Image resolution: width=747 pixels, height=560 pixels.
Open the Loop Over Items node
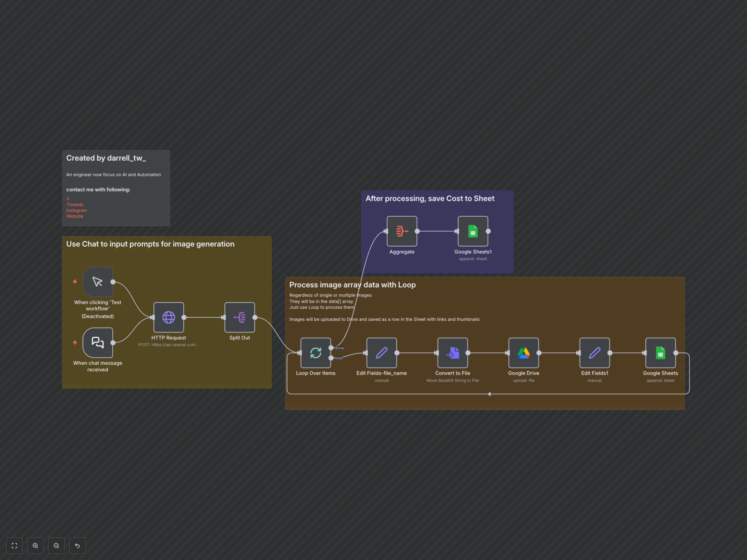click(x=315, y=353)
